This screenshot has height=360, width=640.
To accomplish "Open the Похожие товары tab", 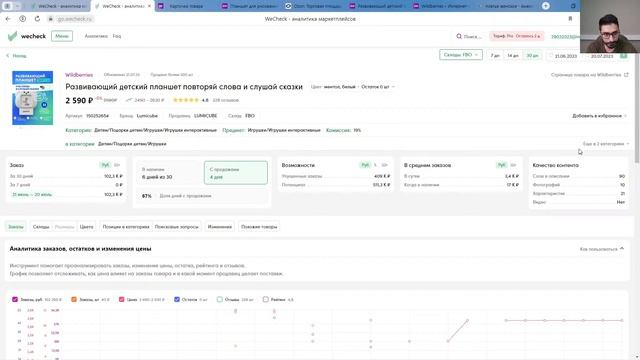I will (259, 227).
